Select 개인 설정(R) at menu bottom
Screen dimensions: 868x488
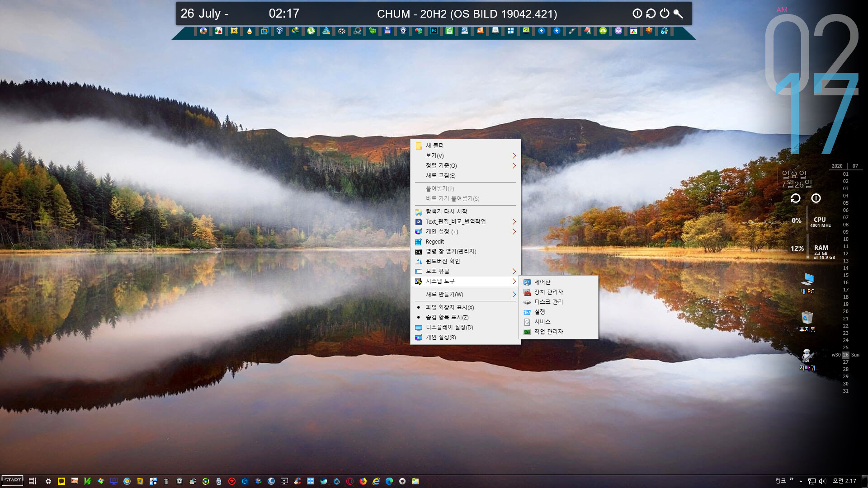click(x=465, y=337)
